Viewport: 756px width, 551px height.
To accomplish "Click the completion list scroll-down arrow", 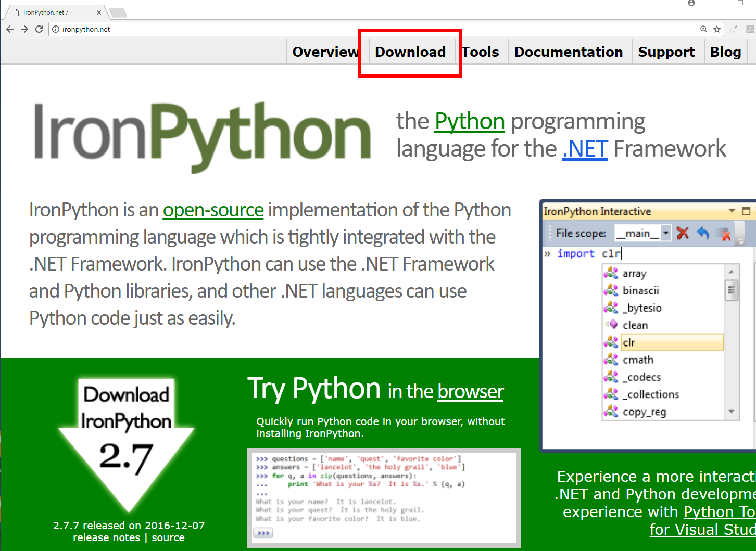I will [732, 412].
